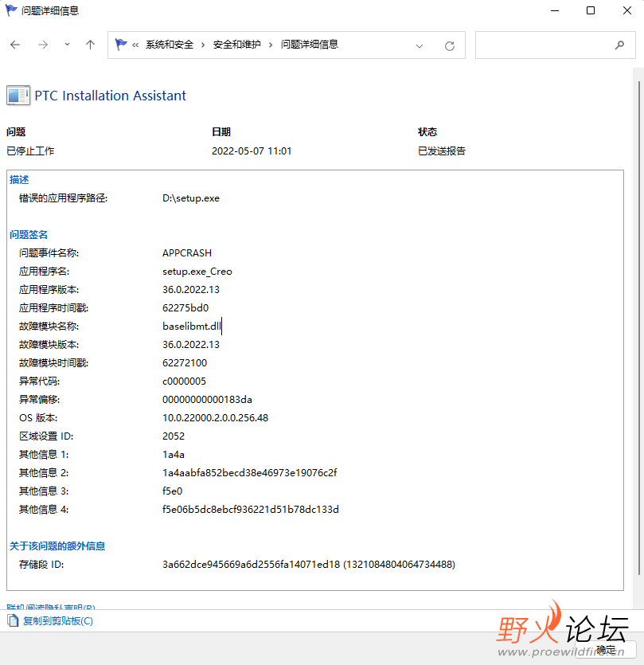Click the 已停止工作 problem text
The image size is (644, 665).
pos(30,151)
